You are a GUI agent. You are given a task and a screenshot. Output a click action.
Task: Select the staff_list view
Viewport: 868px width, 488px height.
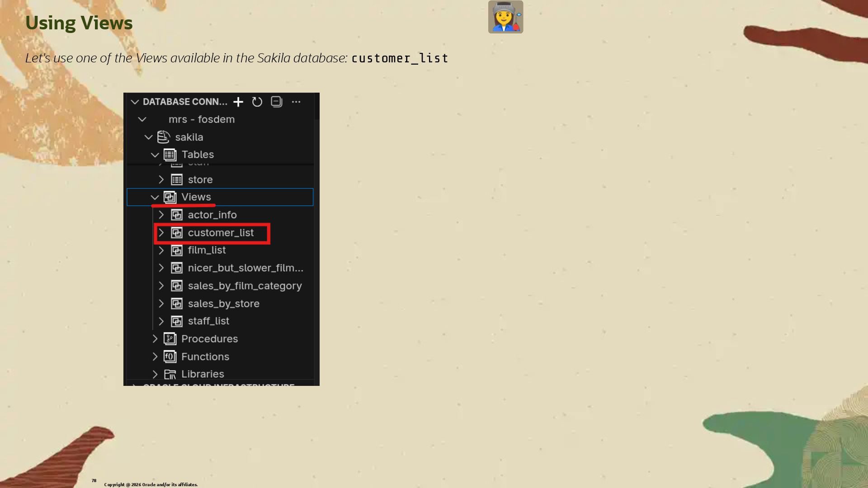(208, 321)
